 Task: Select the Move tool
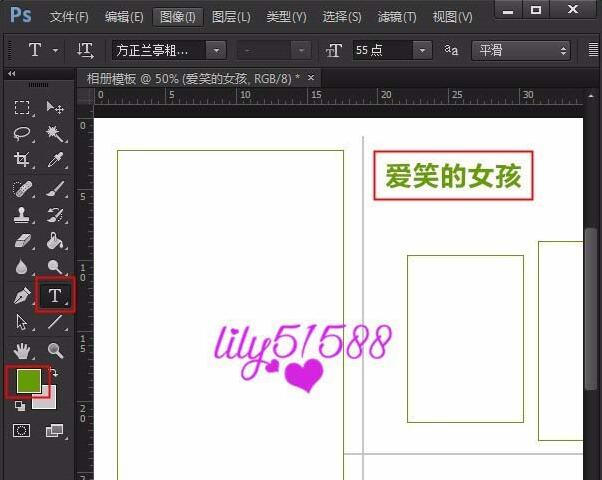pos(55,108)
